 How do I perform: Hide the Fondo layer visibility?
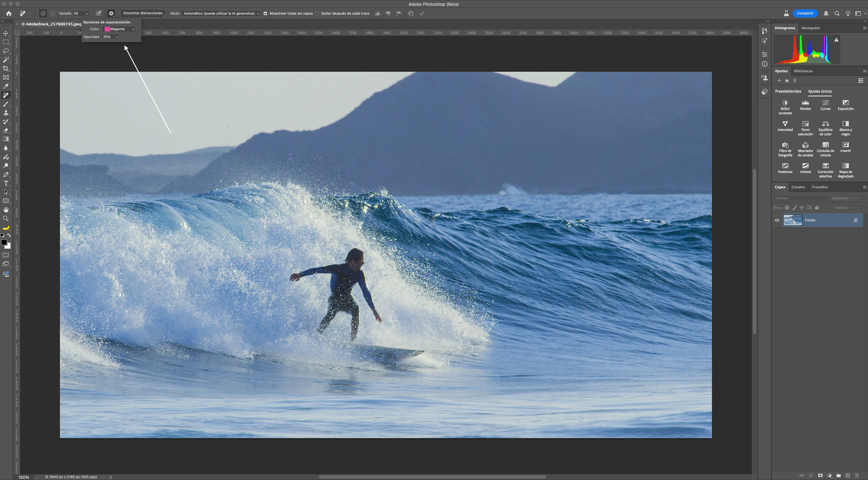[x=777, y=220]
